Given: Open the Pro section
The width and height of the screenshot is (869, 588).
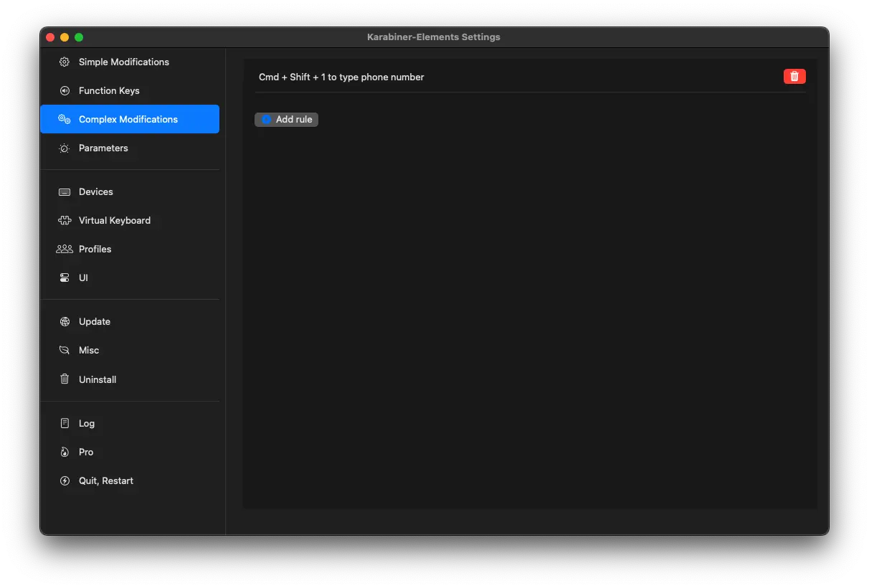Looking at the screenshot, I should pos(130,452).
